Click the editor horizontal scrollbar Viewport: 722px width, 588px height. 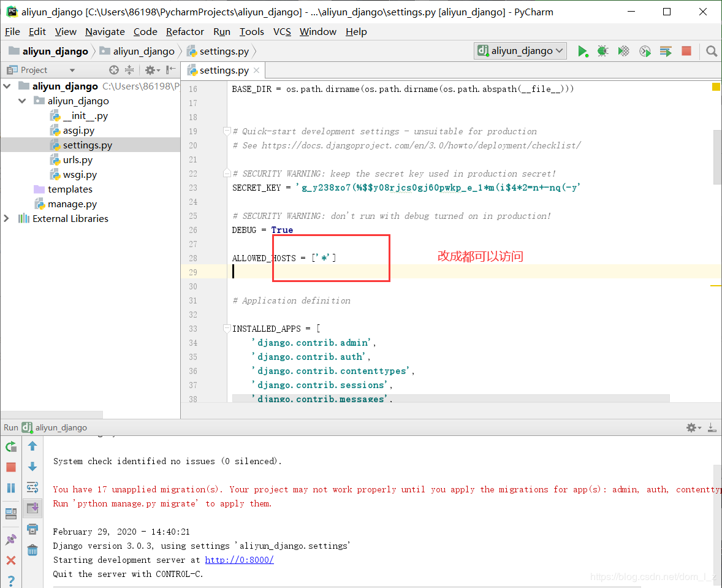[450, 398]
